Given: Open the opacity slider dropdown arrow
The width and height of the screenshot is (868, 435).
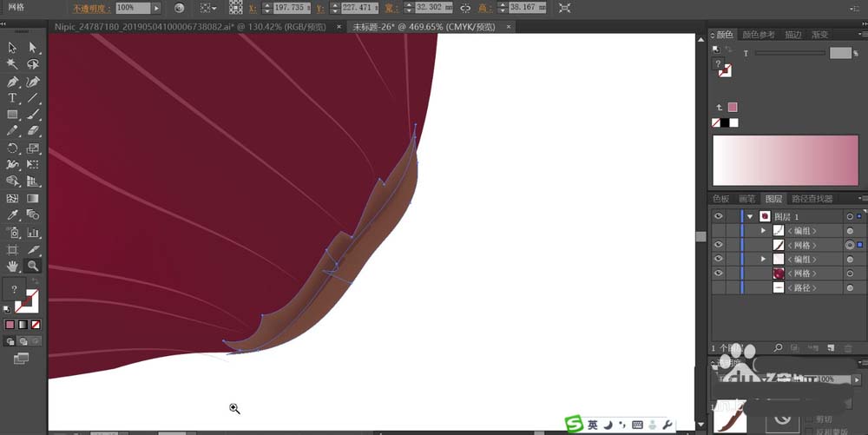Looking at the screenshot, I should (x=156, y=8).
